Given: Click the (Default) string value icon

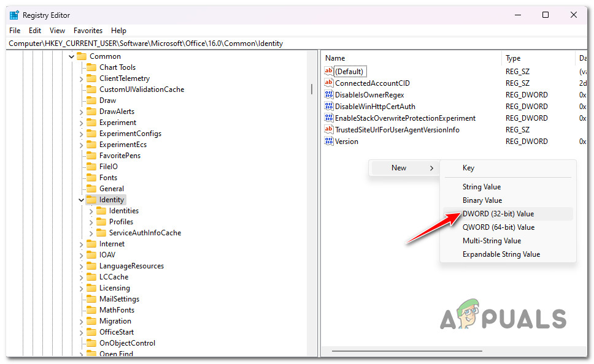Looking at the screenshot, I should (x=328, y=71).
